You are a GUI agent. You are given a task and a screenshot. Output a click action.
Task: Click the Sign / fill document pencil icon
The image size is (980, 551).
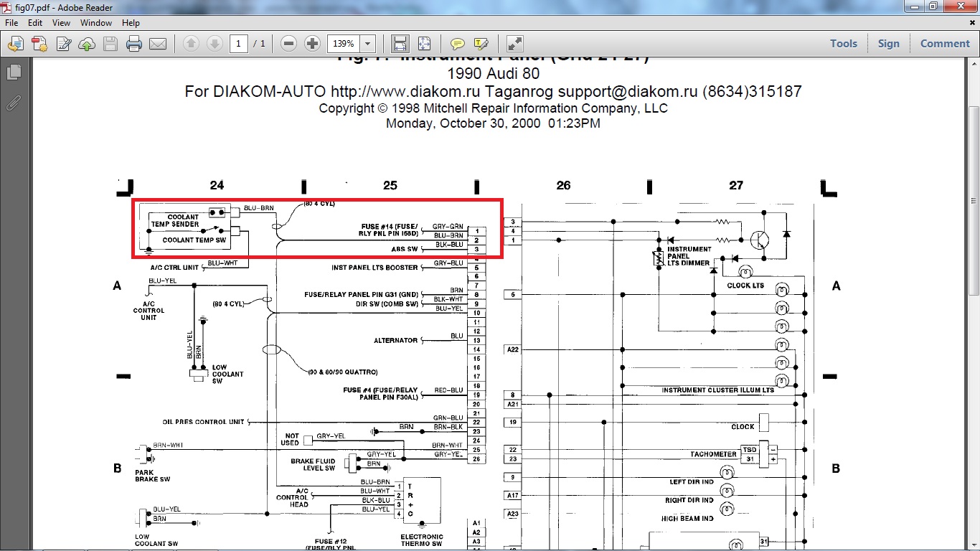click(63, 44)
